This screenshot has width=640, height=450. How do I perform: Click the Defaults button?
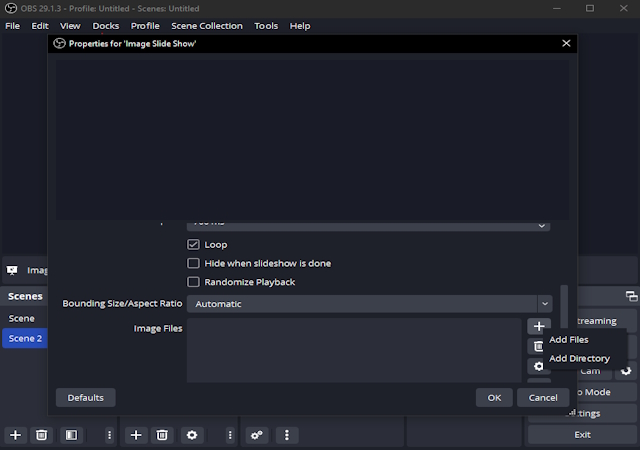[86, 397]
